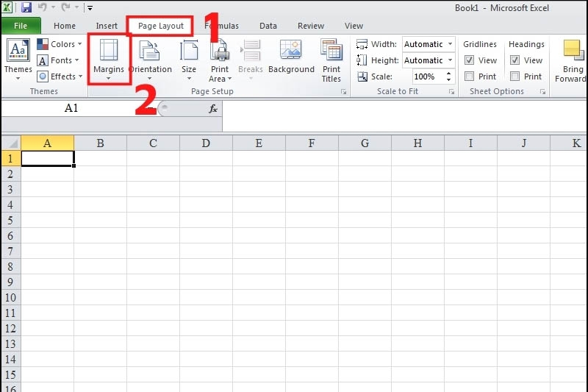Screen dimensions: 588x392
Task: Open the theme Fonts dropdown
Action: pyautogui.click(x=59, y=60)
